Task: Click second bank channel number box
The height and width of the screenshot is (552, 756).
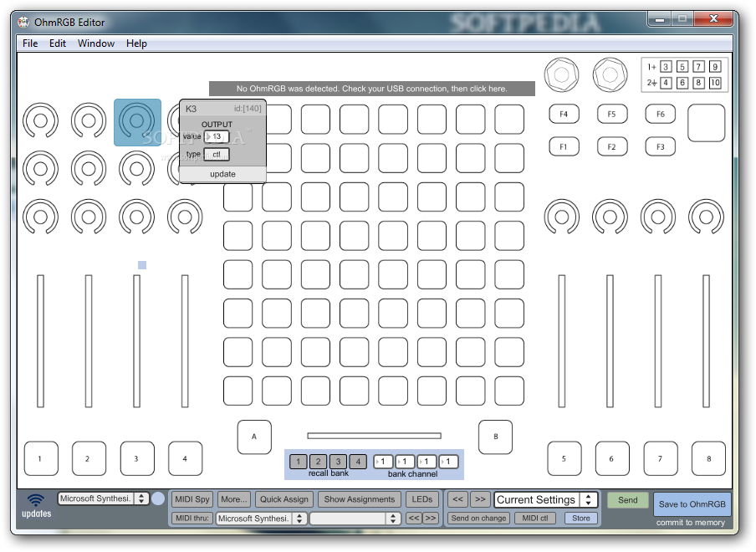Action: point(405,462)
